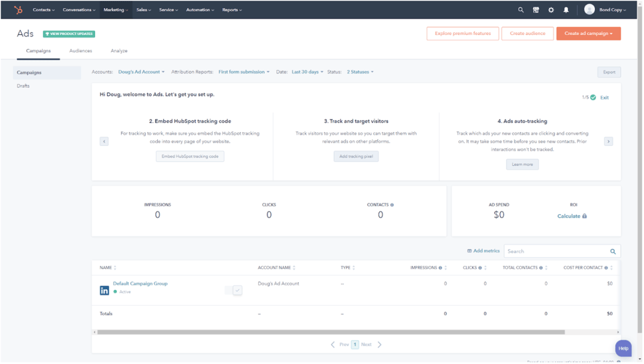Click the HubSpot sprocket logo
The height and width of the screenshot is (364, 644).
click(18, 10)
